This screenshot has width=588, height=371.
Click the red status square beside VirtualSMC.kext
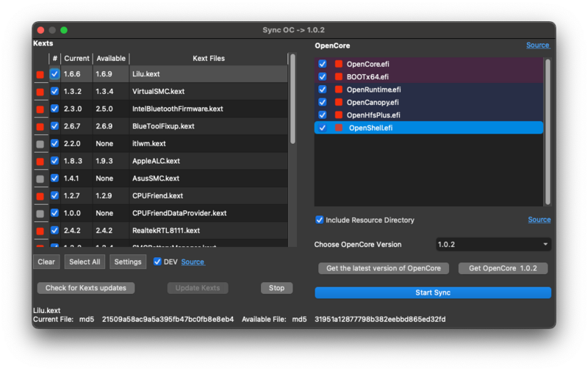tap(40, 92)
